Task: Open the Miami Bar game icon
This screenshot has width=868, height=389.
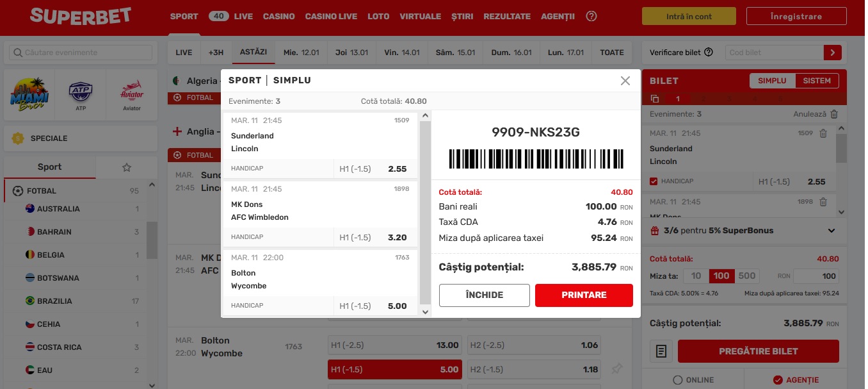Action: pos(29,95)
